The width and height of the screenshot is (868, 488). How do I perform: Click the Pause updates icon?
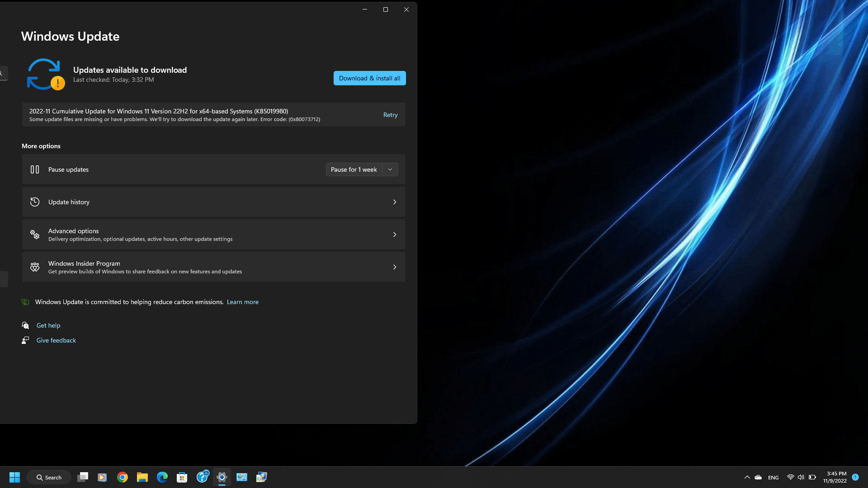34,169
